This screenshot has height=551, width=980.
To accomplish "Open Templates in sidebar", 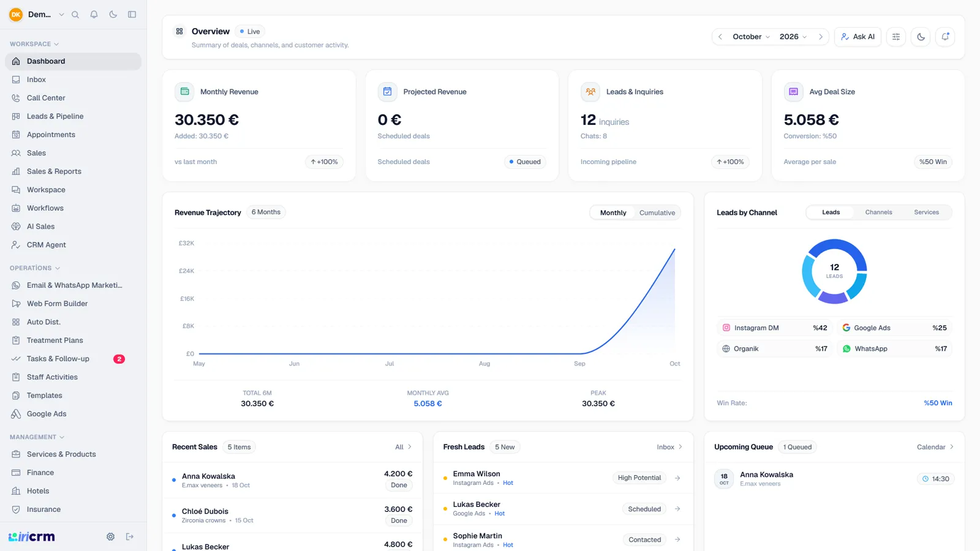I will tap(73, 395).
